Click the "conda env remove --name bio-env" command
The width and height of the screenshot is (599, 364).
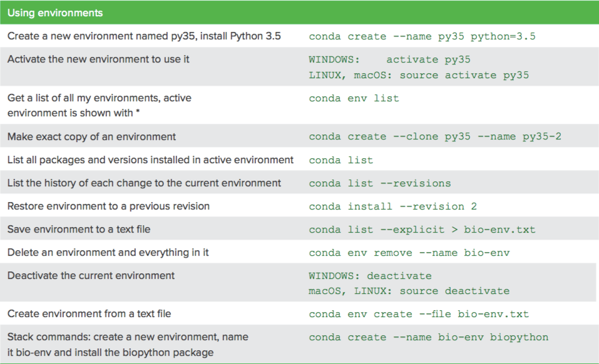coord(409,253)
